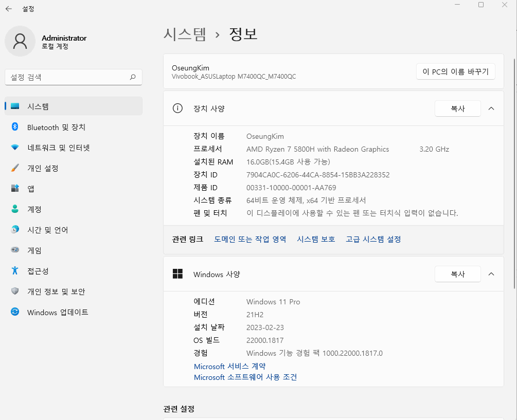Click the OS build value 22000.1817

265,340
